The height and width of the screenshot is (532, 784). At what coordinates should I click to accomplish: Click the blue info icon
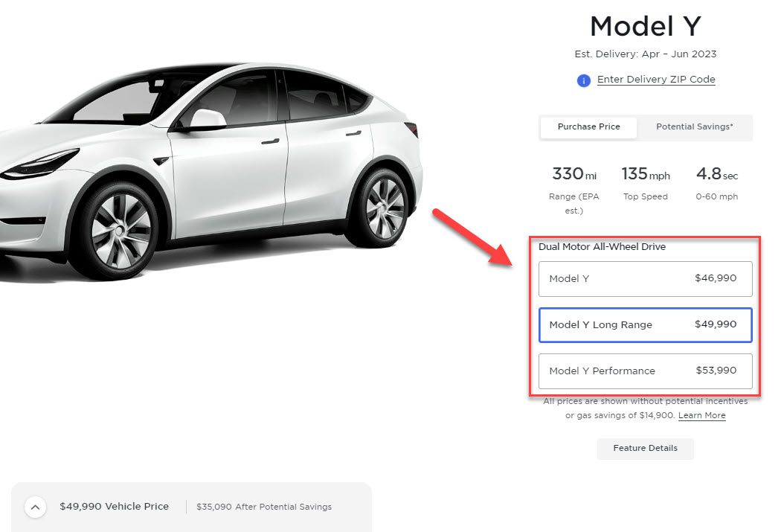(x=584, y=80)
